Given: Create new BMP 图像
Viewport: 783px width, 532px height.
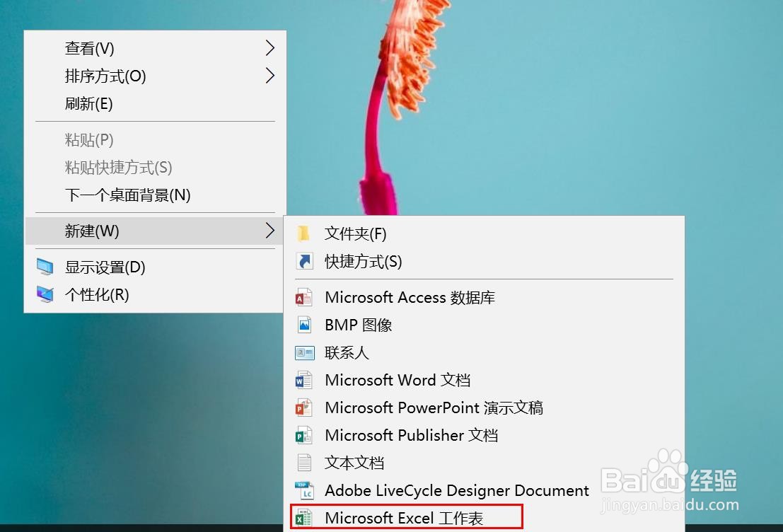Looking at the screenshot, I should tap(484, 325).
